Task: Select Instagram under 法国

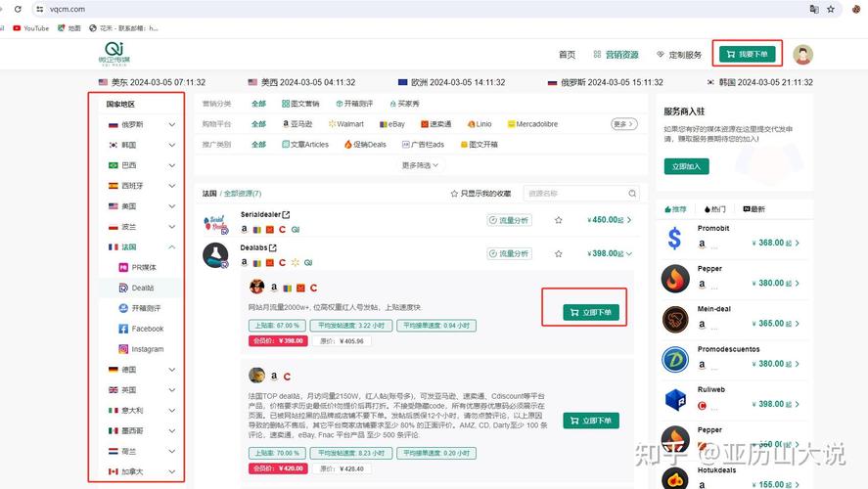Action: [142, 349]
